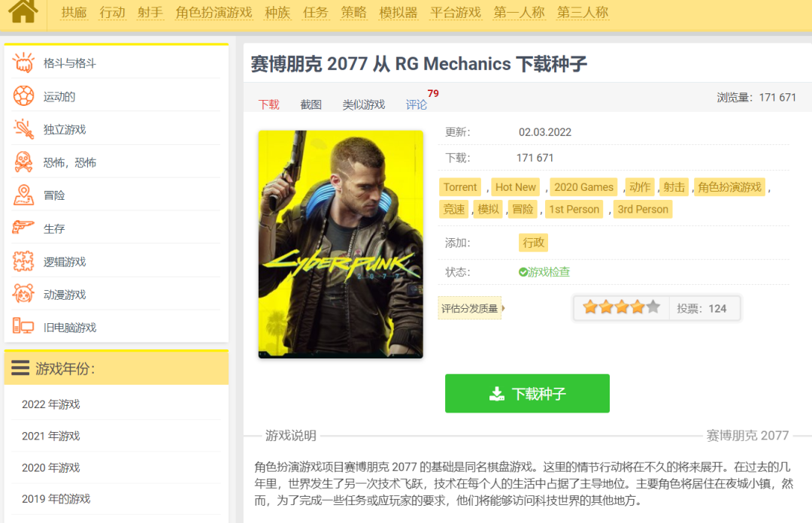The image size is (812, 523).
Task: Click the 评估分发质量 label
Action: (x=470, y=308)
